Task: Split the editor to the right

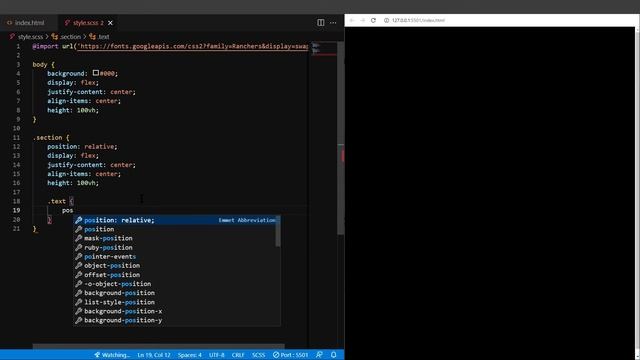Action: tap(320, 23)
